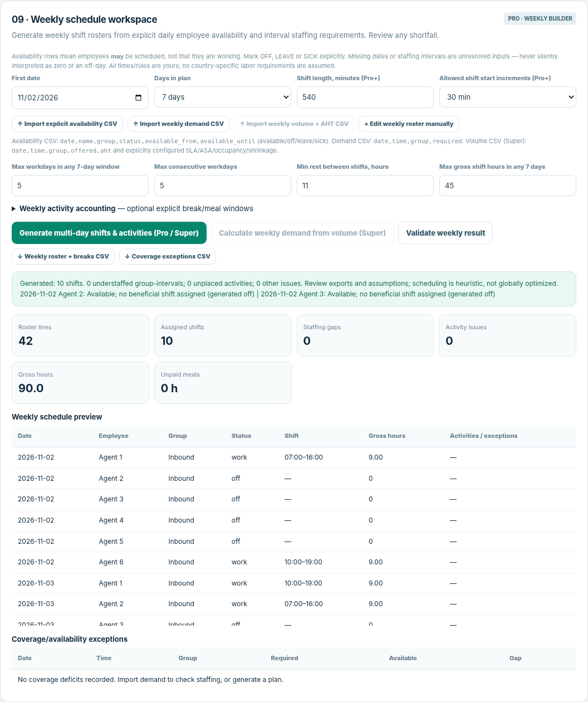Click the Staffing gaps card
The width and height of the screenshot is (588, 702).
tap(365, 335)
